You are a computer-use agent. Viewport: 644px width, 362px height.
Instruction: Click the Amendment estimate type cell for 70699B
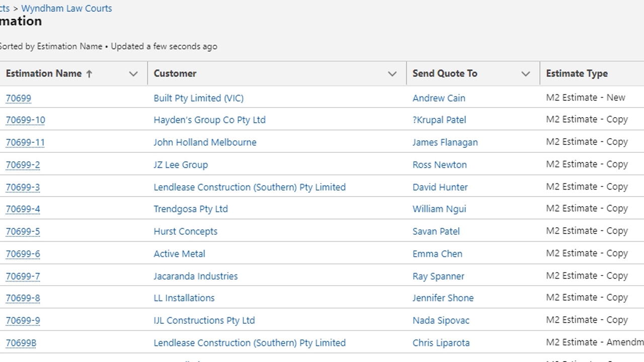pyautogui.click(x=595, y=343)
